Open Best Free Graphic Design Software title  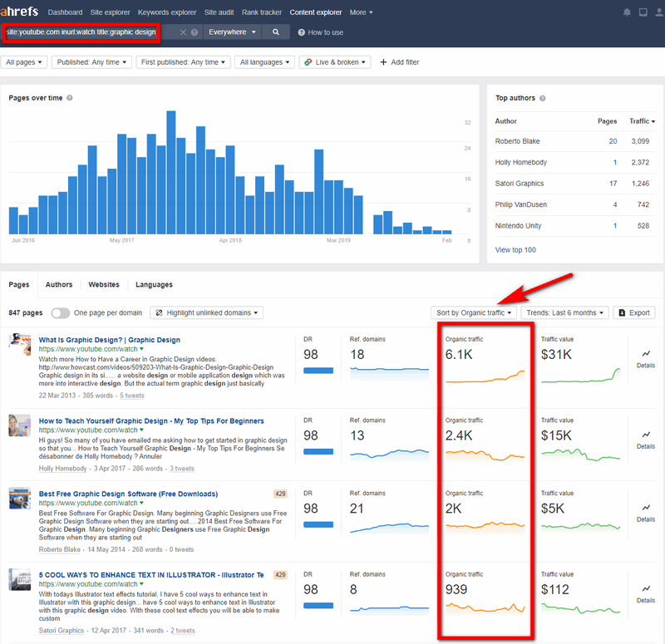pyautogui.click(x=128, y=494)
